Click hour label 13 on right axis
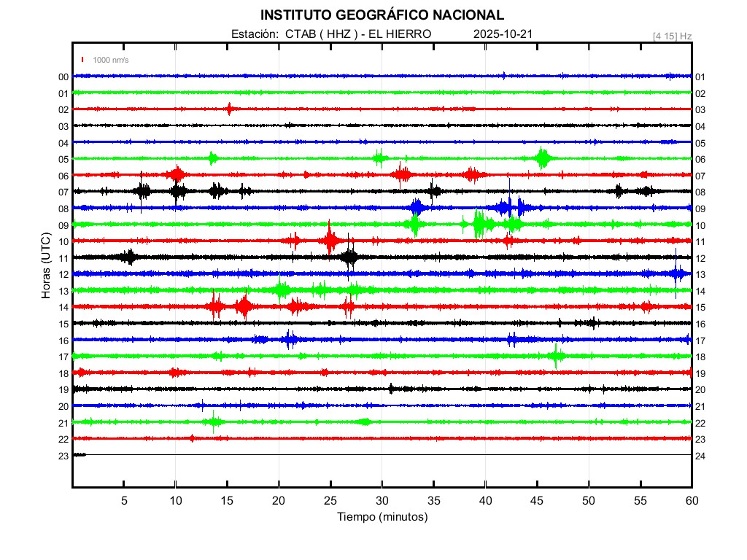 tap(700, 274)
